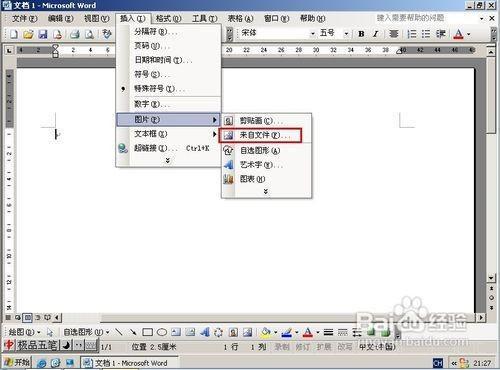
Task: Toggle 扩展 extend selection in status bar
Action: [324, 347]
